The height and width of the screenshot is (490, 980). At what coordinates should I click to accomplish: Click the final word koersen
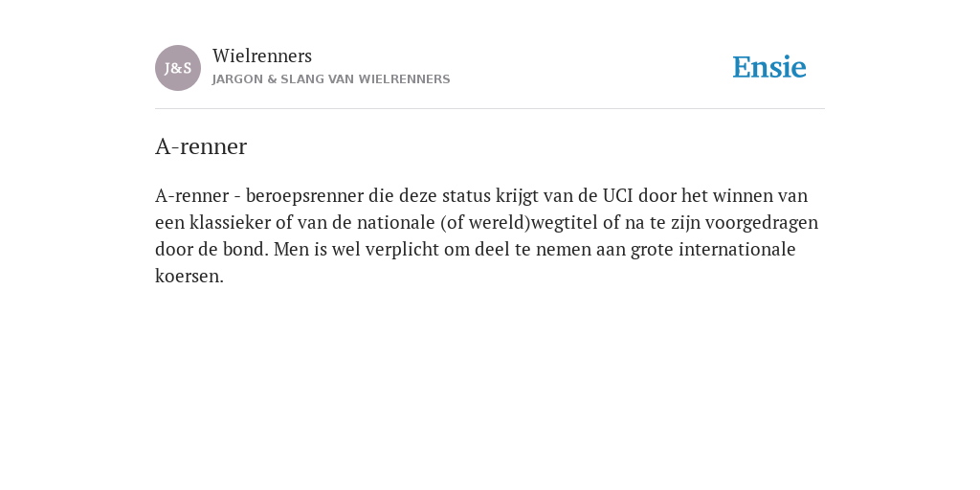[x=189, y=277]
